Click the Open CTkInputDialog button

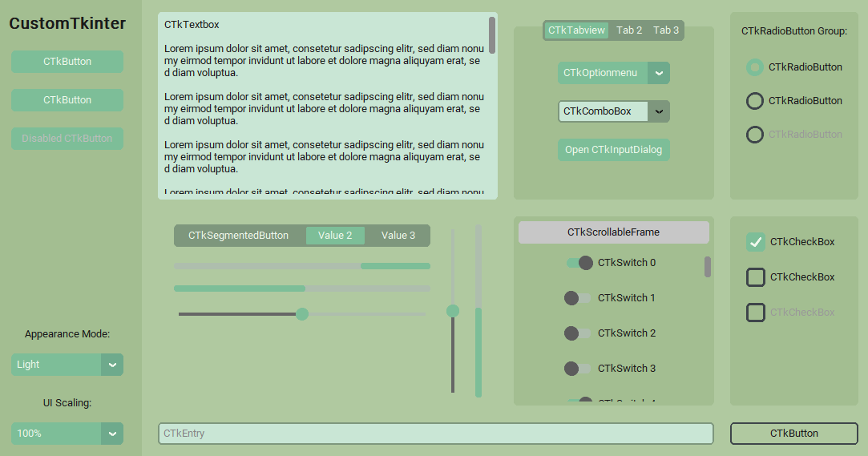pos(613,150)
